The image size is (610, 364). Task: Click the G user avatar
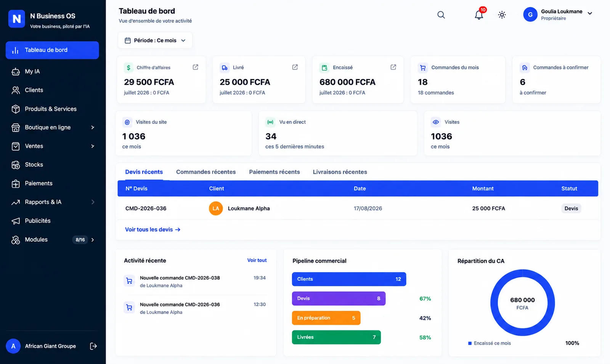530,14
